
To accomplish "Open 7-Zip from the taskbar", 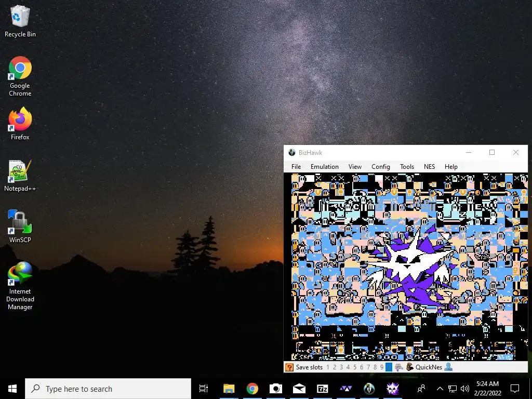I will click(322, 389).
